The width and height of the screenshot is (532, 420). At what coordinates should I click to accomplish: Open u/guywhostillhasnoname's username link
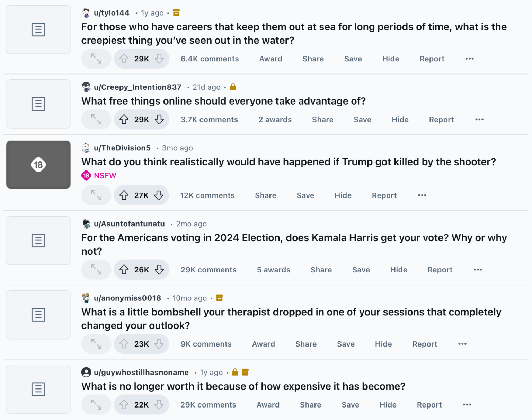(142, 372)
